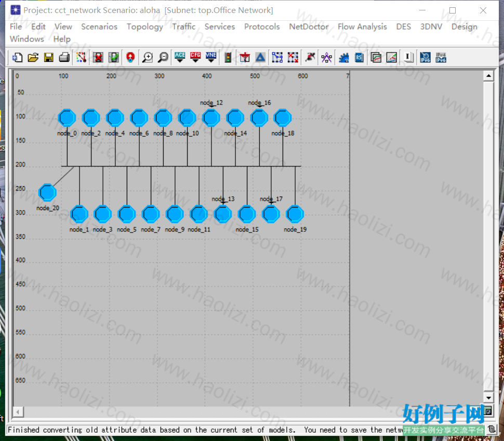504x441 pixels.
Task: Select node_7 in the bottom row
Action: point(151,214)
